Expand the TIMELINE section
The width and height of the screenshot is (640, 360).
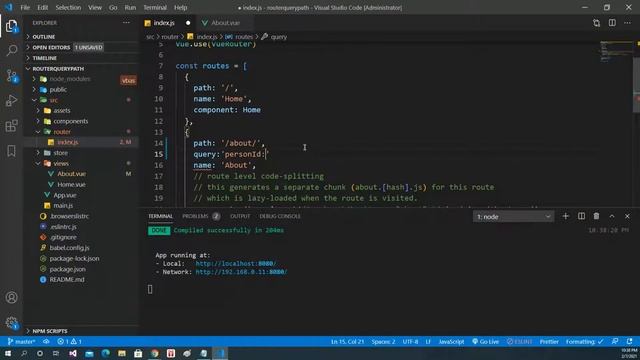82,58
